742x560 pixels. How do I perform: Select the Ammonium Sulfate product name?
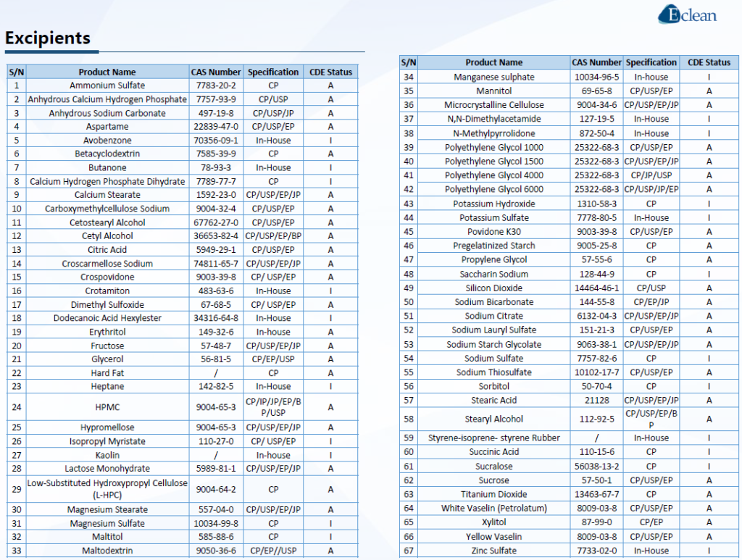pos(107,85)
